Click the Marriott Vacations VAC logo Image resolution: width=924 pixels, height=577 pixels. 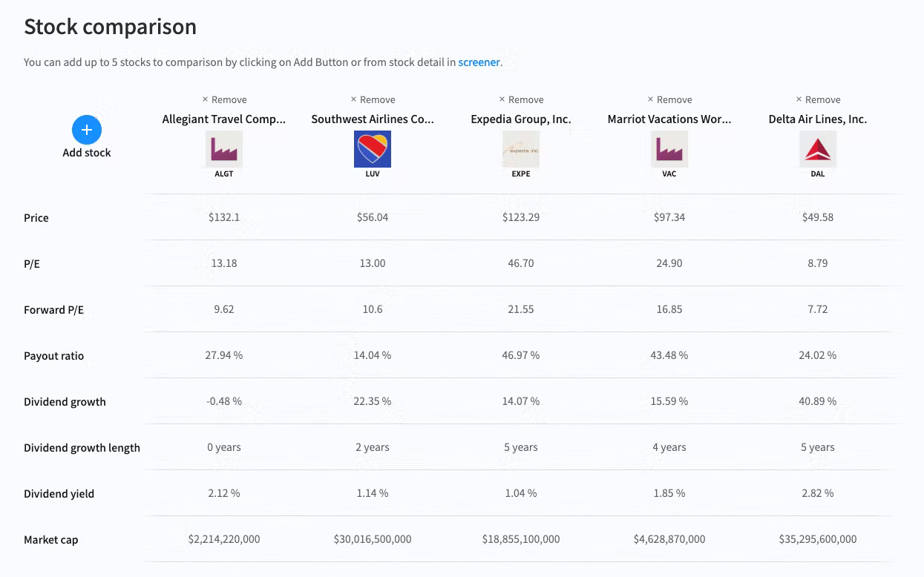click(x=669, y=149)
